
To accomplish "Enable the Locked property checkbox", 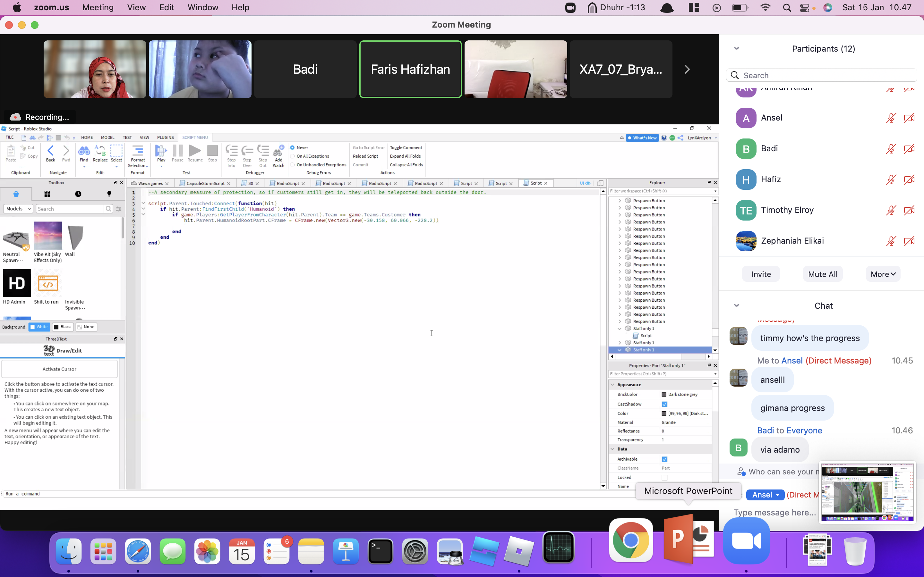I will tap(664, 477).
